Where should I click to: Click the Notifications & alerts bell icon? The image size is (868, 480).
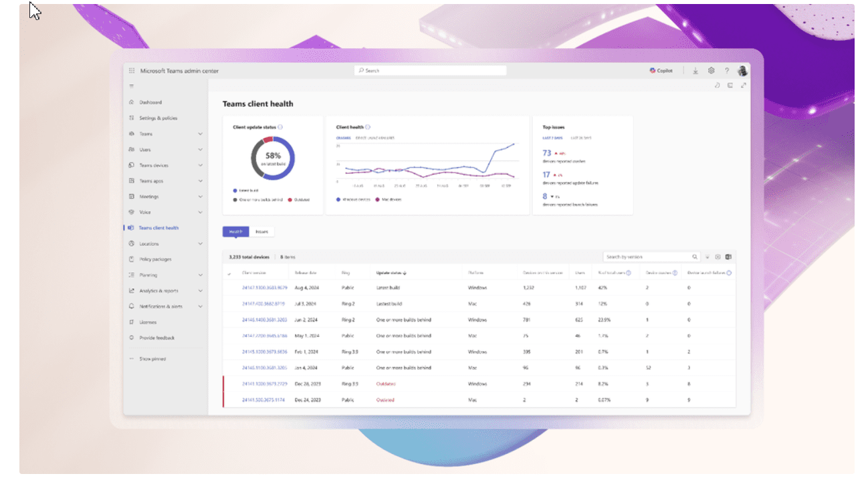pos(132,306)
